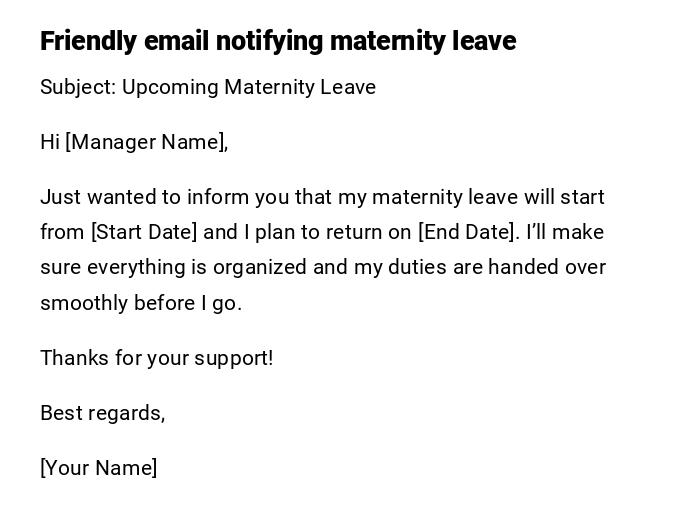Click the word "Subject:" label

pyautogui.click(x=77, y=87)
